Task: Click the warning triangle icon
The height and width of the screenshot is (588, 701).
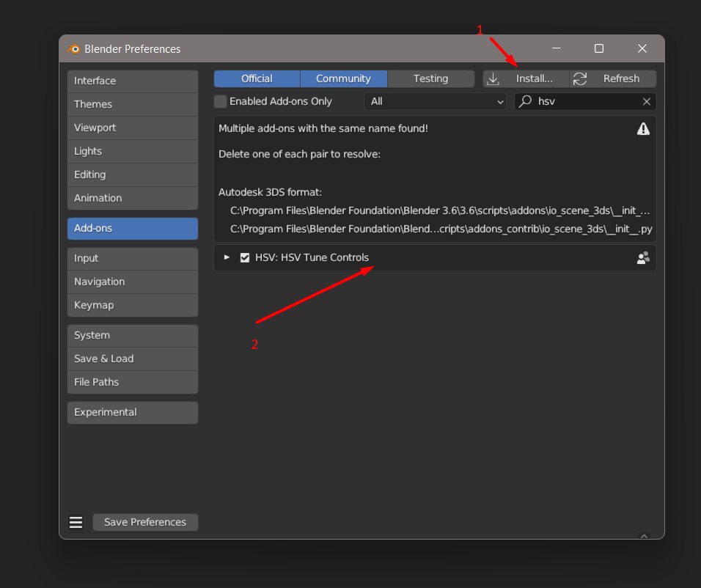Action: click(643, 129)
